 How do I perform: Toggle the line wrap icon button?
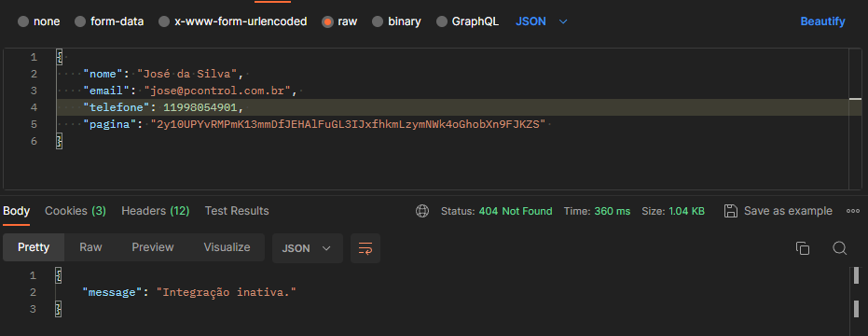[x=365, y=248]
